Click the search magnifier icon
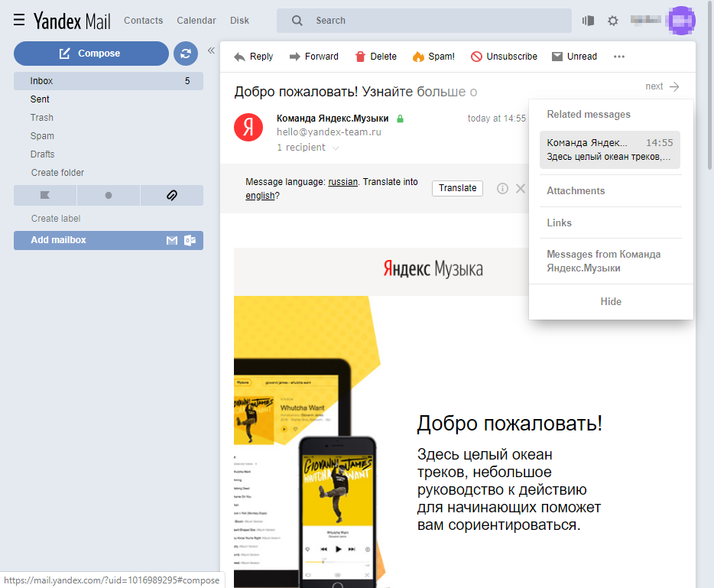This screenshot has height=588, width=714. click(297, 21)
